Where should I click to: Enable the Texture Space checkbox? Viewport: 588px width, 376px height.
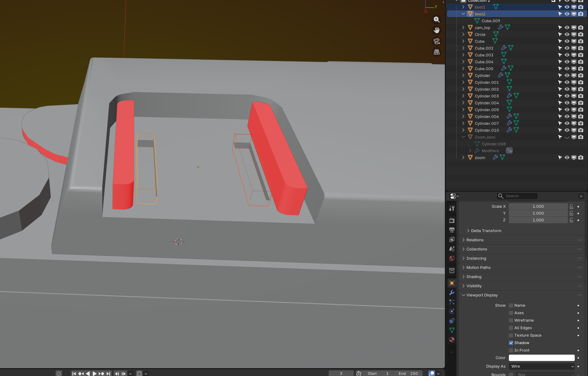[511, 335]
